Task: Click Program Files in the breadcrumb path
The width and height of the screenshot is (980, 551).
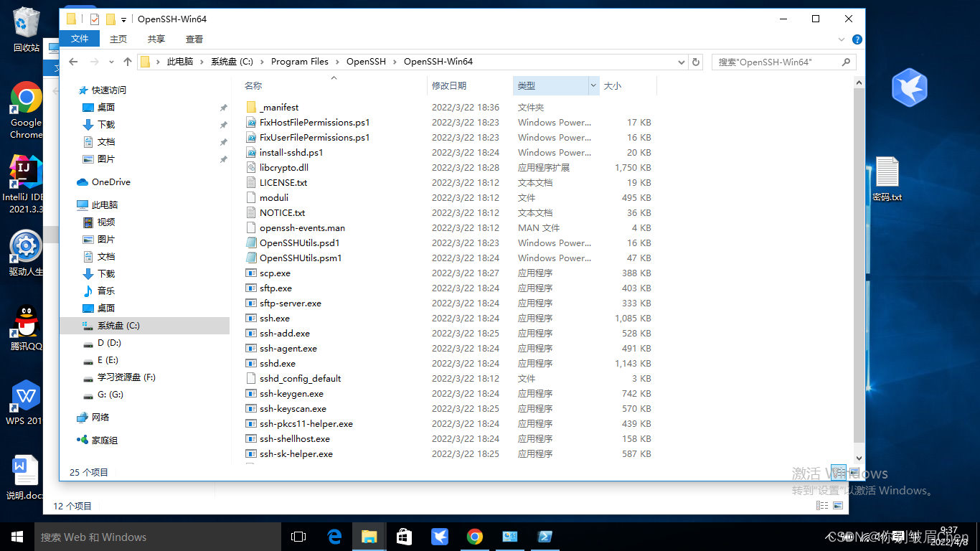Action: [x=299, y=62]
